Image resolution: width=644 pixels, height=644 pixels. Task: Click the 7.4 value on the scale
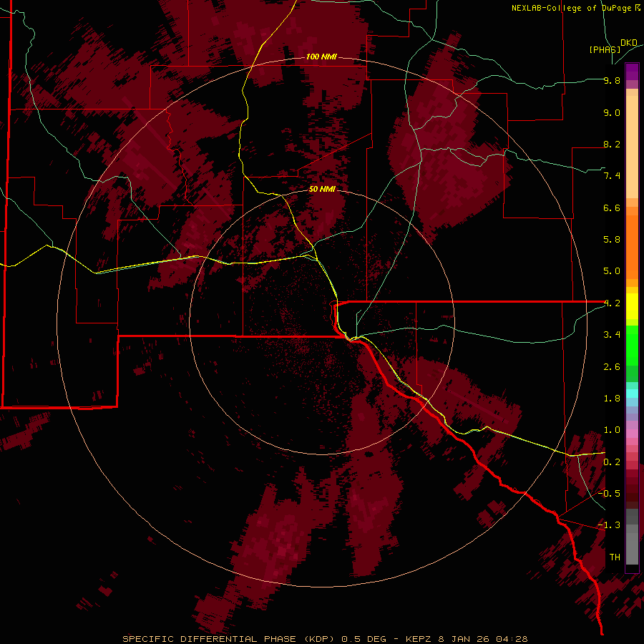612,176
